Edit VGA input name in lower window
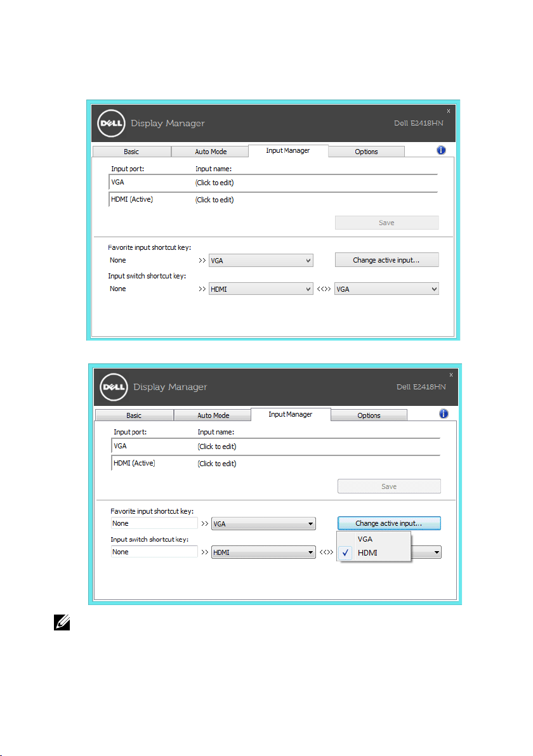The image size is (533, 756). pos(217,446)
